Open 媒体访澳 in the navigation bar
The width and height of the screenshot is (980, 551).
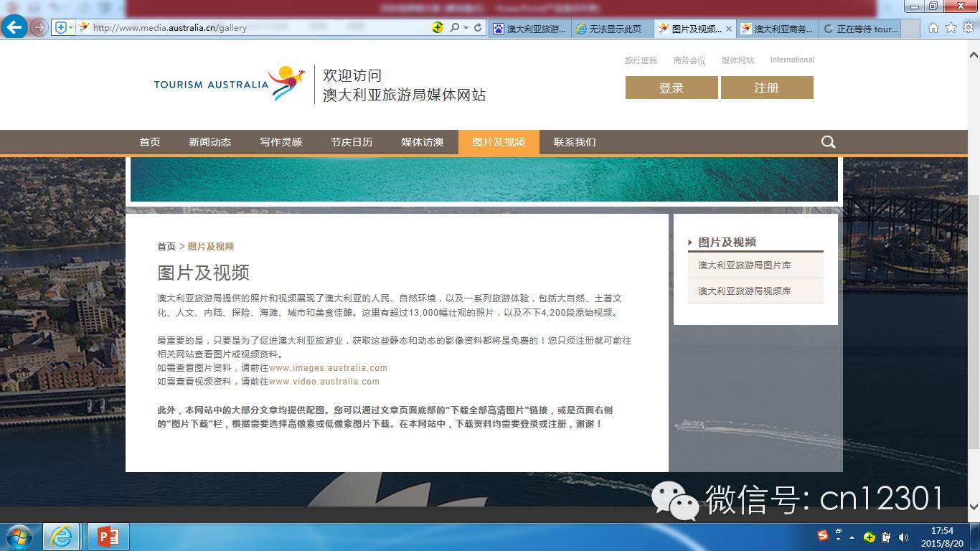click(423, 142)
